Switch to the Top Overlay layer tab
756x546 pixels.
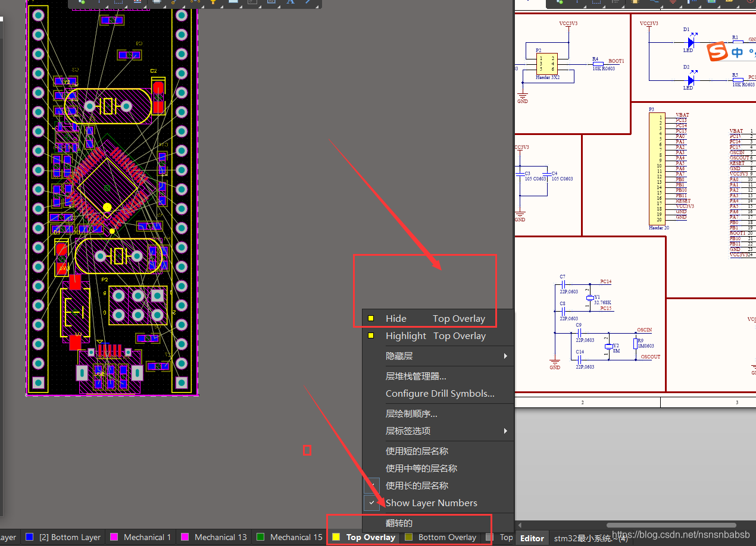click(363, 537)
